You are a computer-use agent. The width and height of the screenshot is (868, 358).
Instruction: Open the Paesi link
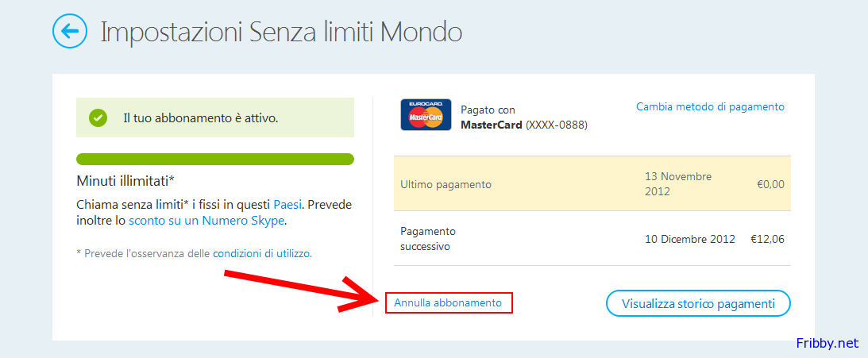(x=287, y=204)
